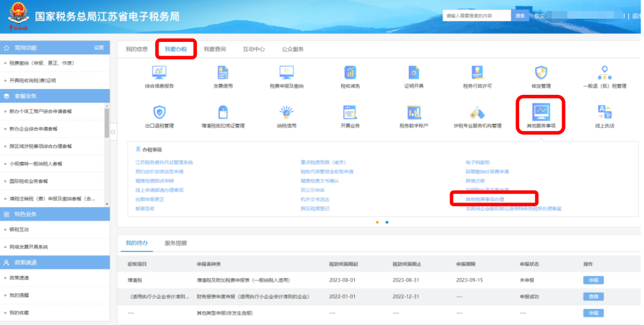Click the sidebar scrollbar up arrow
The height and width of the screenshot is (325, 644).
click(x=107, y=106)
